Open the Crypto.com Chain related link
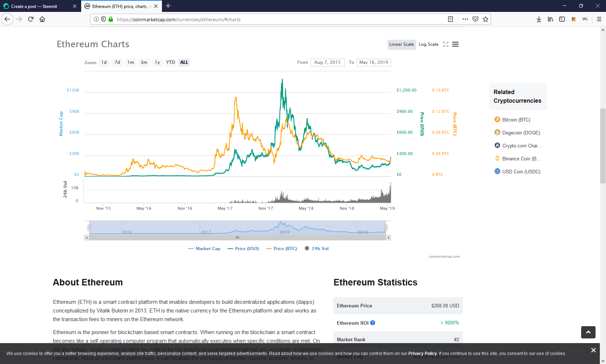The image size is (606, 364). click(x=522, y=146)
